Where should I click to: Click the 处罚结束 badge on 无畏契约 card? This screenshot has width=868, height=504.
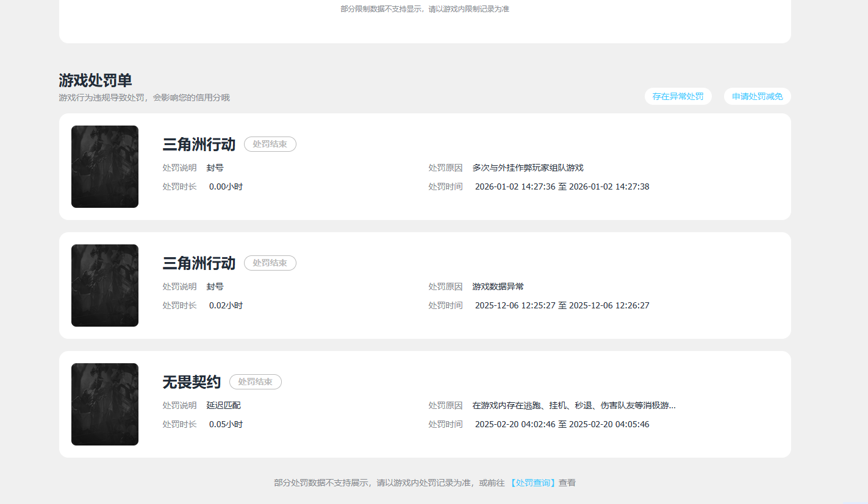(256, 382)
